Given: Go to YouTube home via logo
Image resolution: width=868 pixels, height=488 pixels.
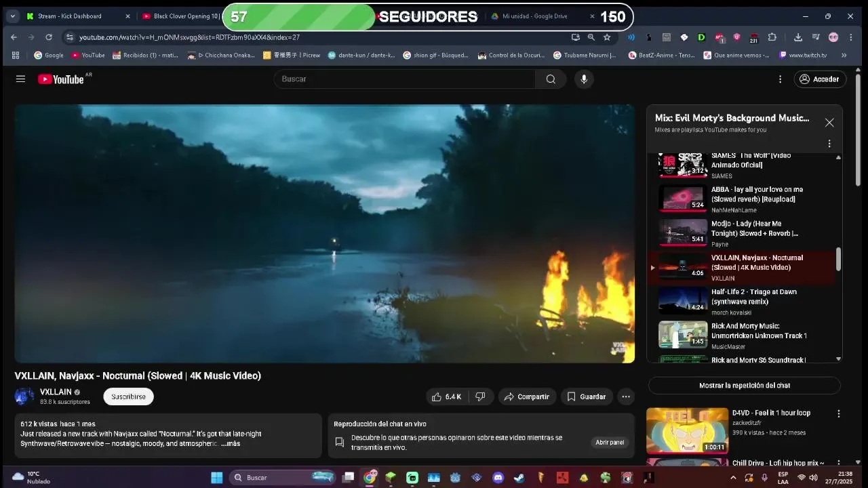Looking at the screenshot, I should tap(60, 79).
